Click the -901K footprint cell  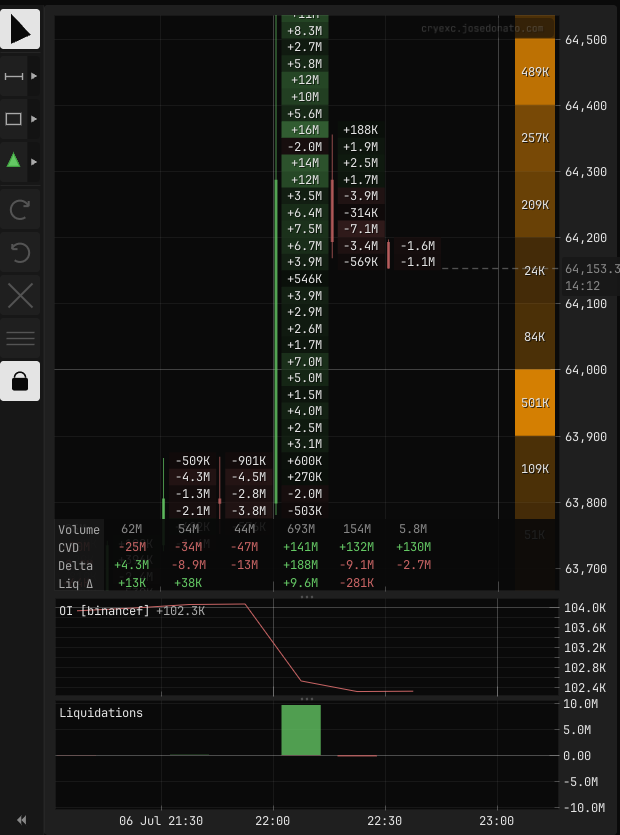point(249,461)
